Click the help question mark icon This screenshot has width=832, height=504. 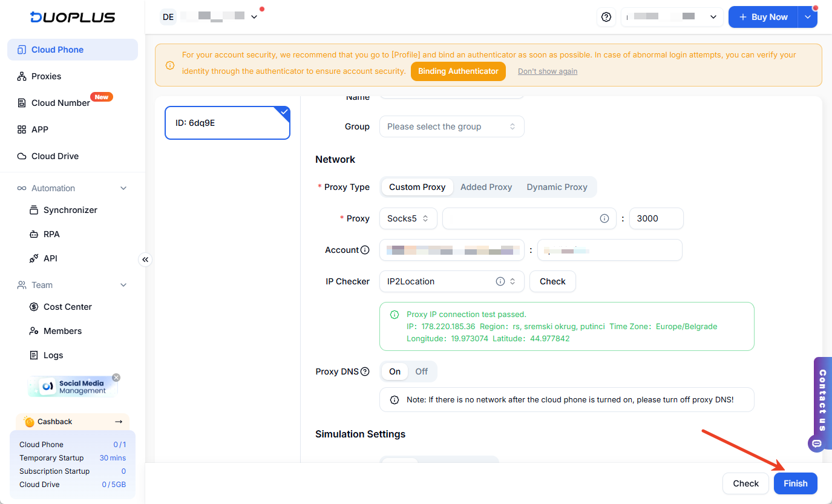coord(606,17)
